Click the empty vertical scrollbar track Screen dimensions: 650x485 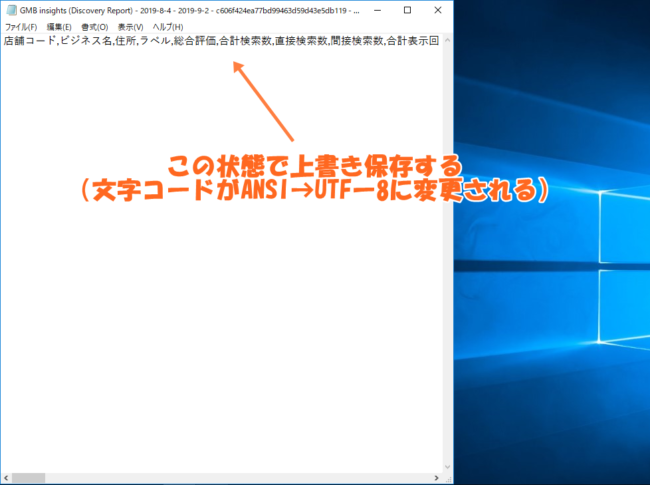[x=447, y=254]
